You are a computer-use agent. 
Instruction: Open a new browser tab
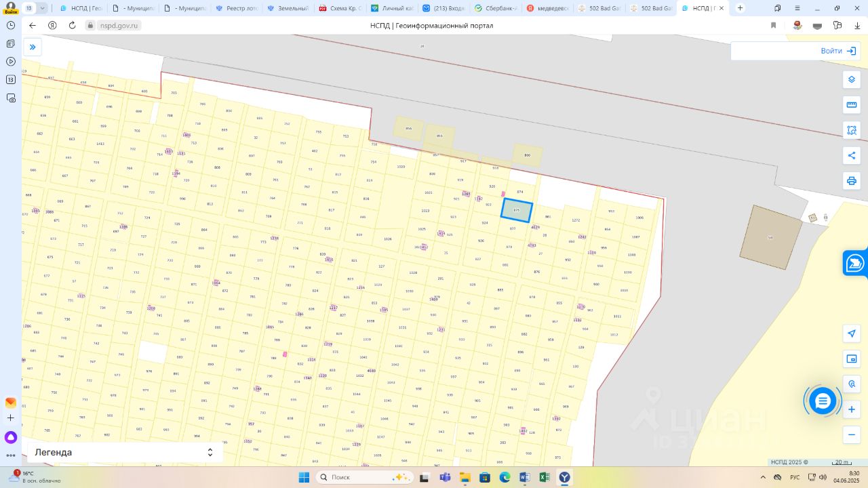(740, 8)
